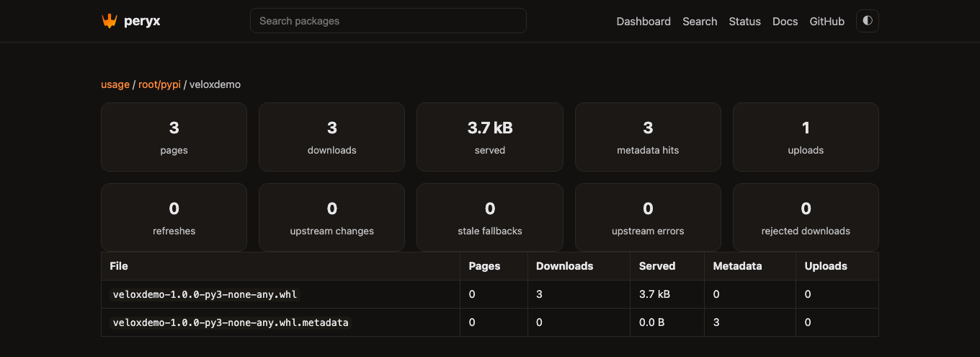Click the upstream changes stat card
980x357 pixels.
point(331,218)
